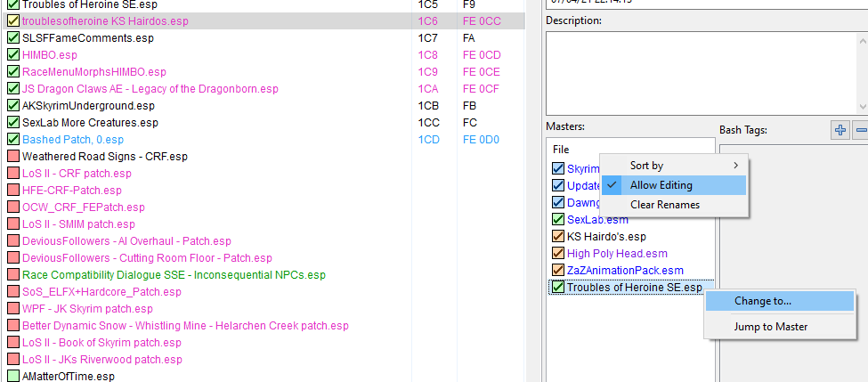Select Troubles of Heroine SE.esp in masters list
This screenshot has width=868, height=382.
tap(635, 288)
